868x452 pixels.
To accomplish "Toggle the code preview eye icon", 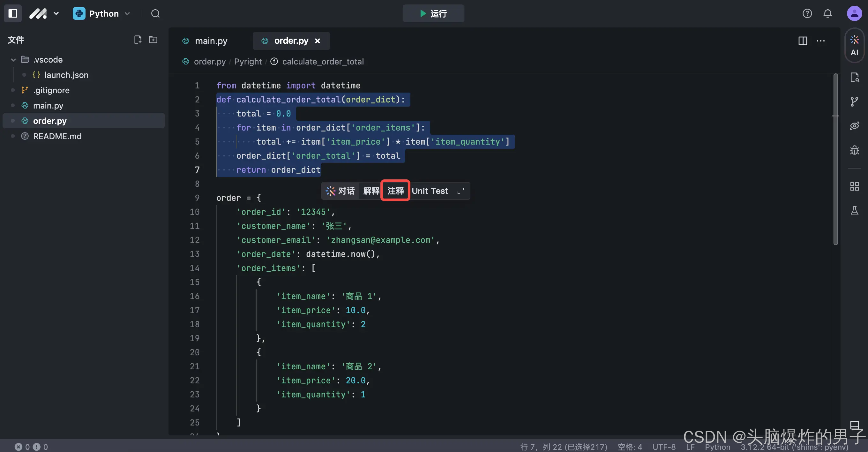I will tap(855, 126).
